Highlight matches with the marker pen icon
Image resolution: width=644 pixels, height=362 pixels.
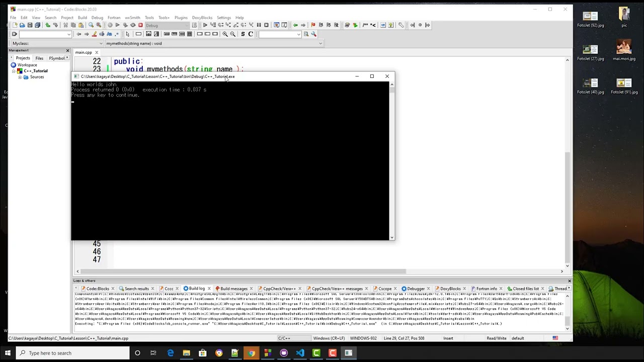pos(94,34)
